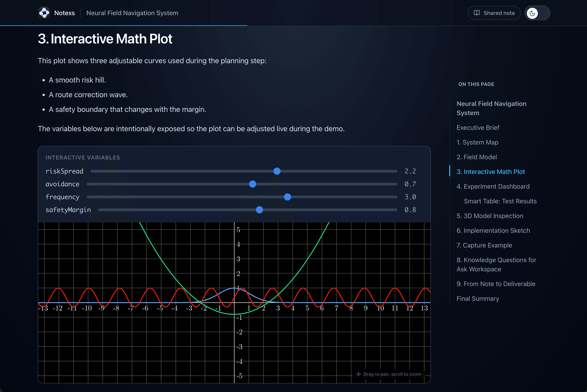Click the moon icon in theme switch
Image resolution: width=587 pixels, height=392 pixels.
pyautogui.click(x=532, y=13)
